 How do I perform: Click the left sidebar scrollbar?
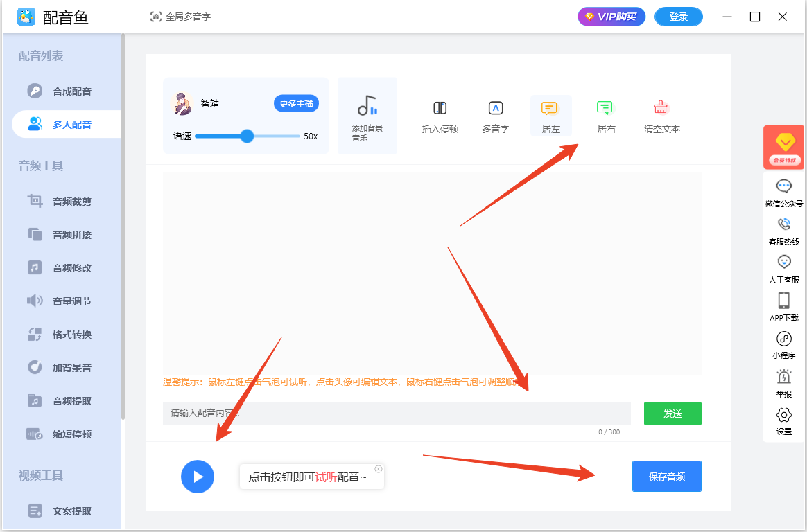pyautogui.click(x=123, y=226)
